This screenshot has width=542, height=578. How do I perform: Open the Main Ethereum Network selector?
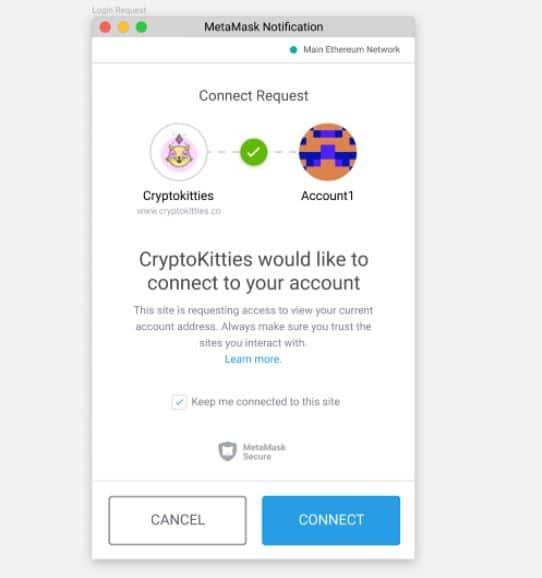click(345, 50)
